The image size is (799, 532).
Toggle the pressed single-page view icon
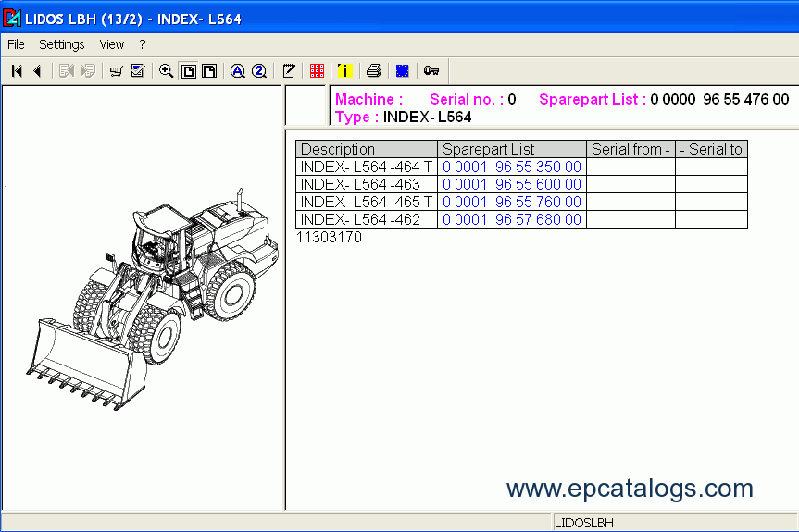[189, 70]
